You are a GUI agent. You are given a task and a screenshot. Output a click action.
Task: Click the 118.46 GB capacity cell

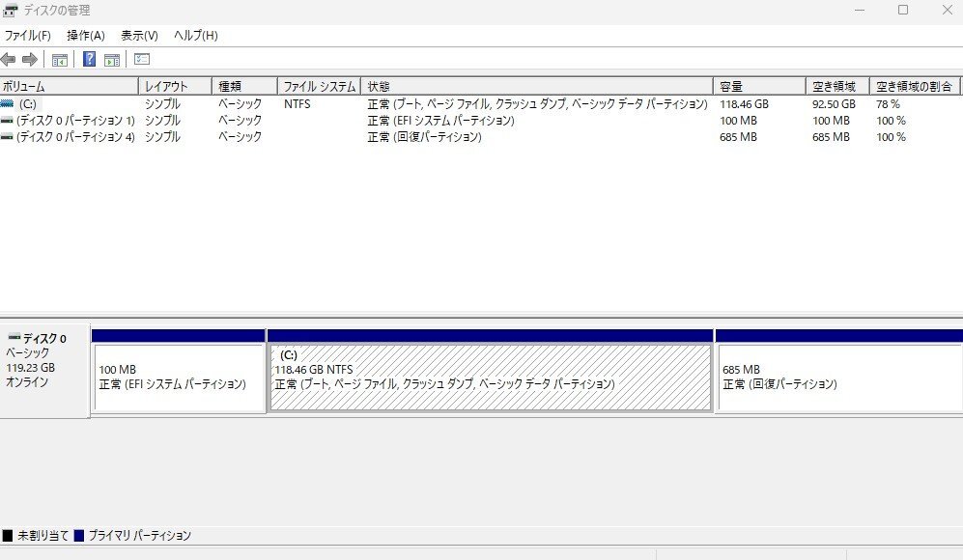[x=744, y=103]
